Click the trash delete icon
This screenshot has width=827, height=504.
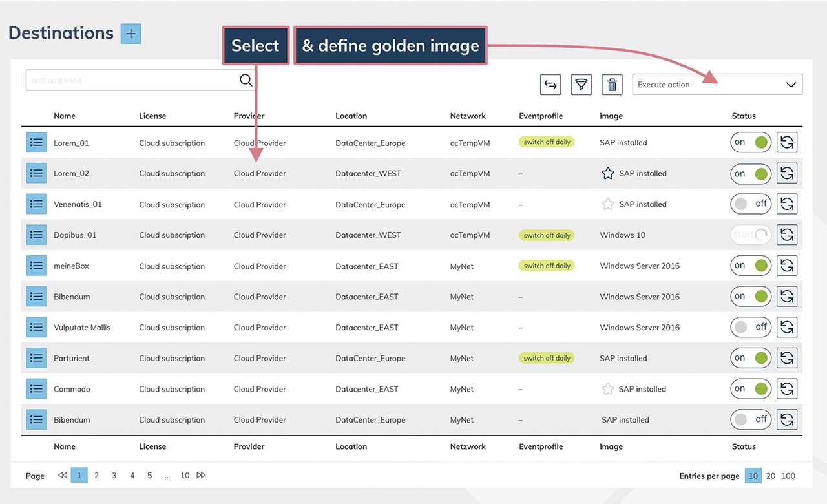click(x=612, y=85)
